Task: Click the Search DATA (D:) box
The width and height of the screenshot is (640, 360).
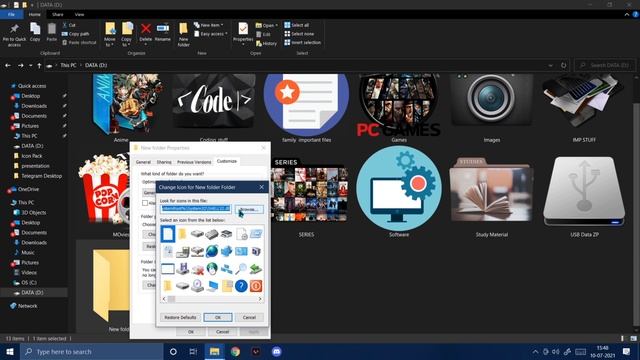Action: coord(605,65)
